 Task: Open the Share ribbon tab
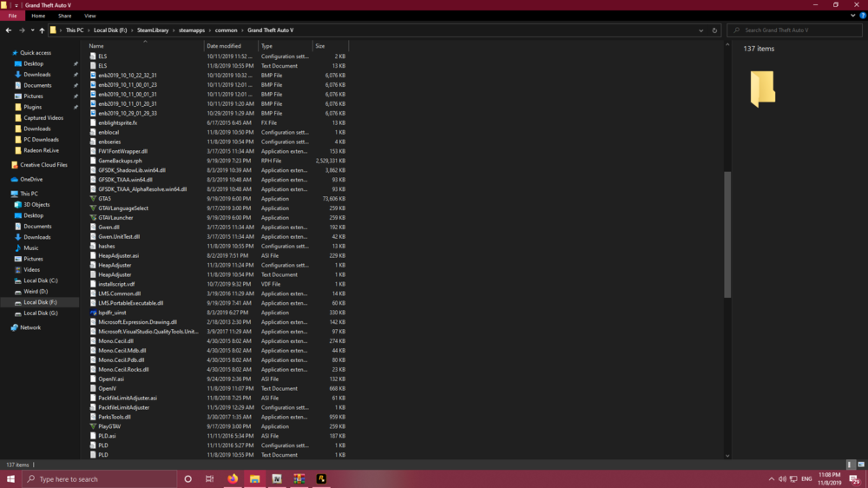point(65,16)
